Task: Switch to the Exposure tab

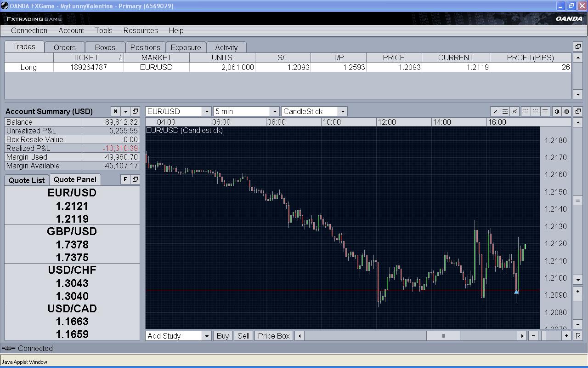Action: coord(186,47)
